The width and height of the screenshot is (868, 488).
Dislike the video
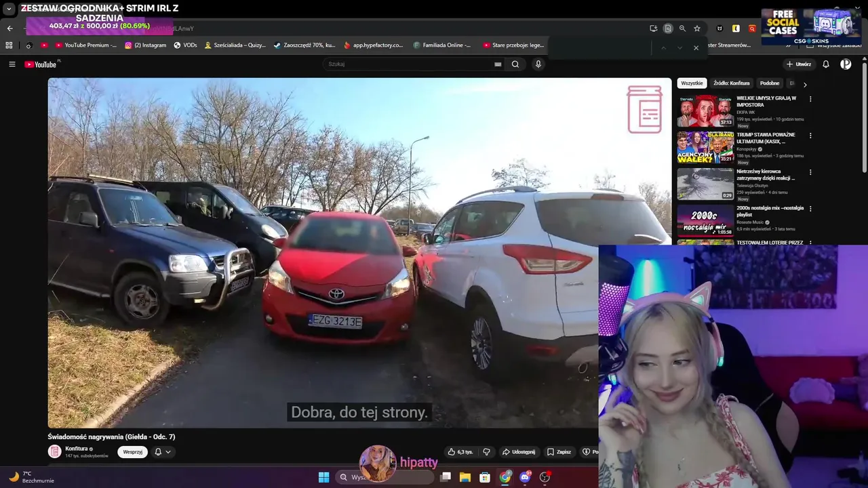pos(486,452)
